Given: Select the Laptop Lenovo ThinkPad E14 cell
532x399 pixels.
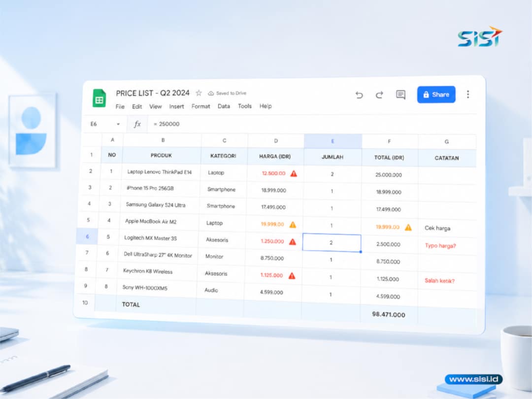Looking at the screenshot, I should tap(160, 172).
